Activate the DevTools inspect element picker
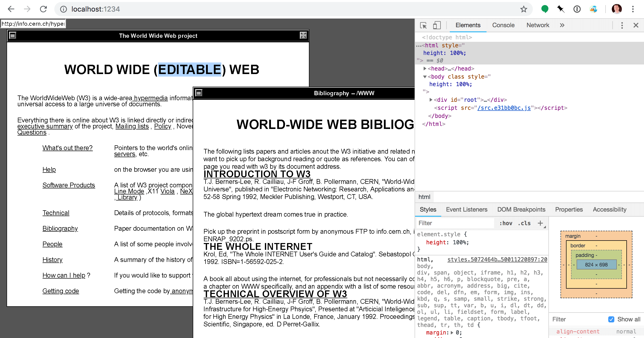The image size is (644, 338). pos(423,25)
